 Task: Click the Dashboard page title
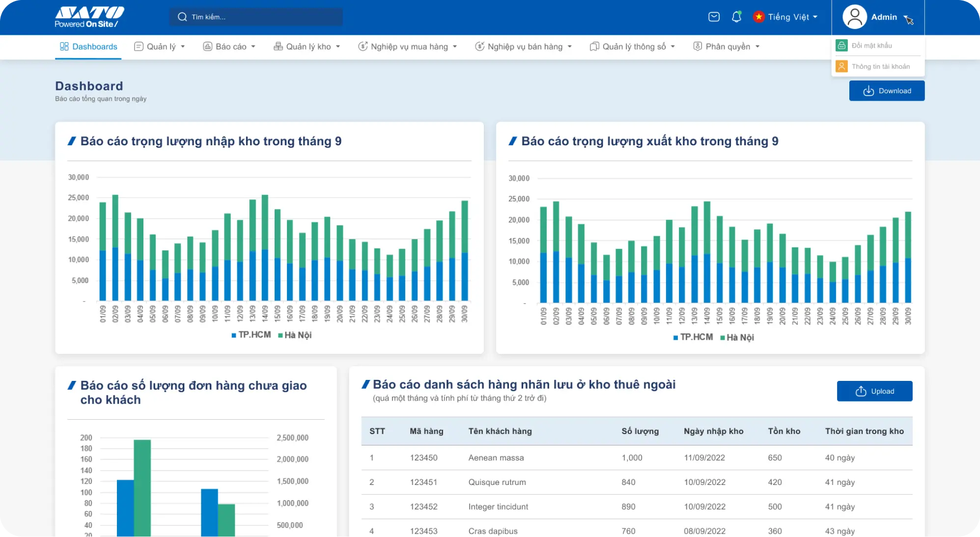[89, 86]
